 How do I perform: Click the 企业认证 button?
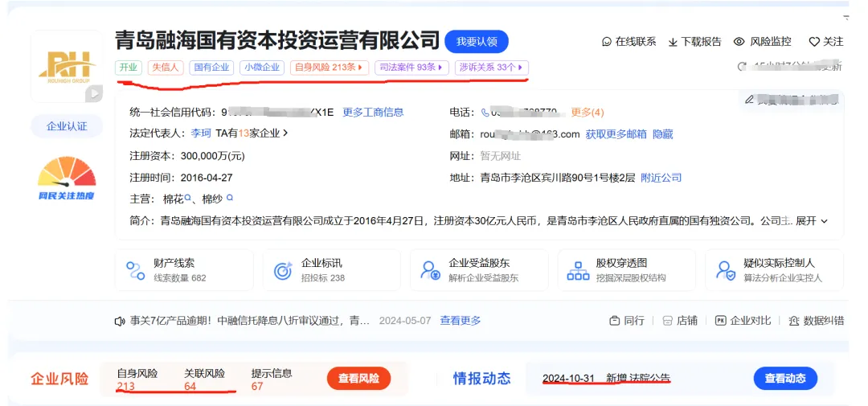tap(67, 126)
